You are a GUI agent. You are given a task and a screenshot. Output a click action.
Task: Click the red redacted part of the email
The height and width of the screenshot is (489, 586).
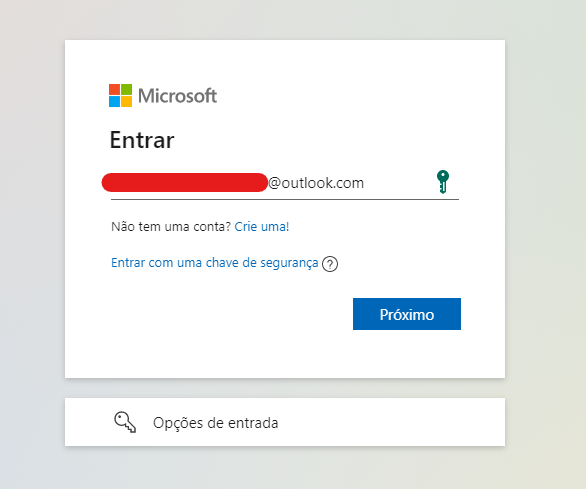pyautogui.click(x=185, y=182)
